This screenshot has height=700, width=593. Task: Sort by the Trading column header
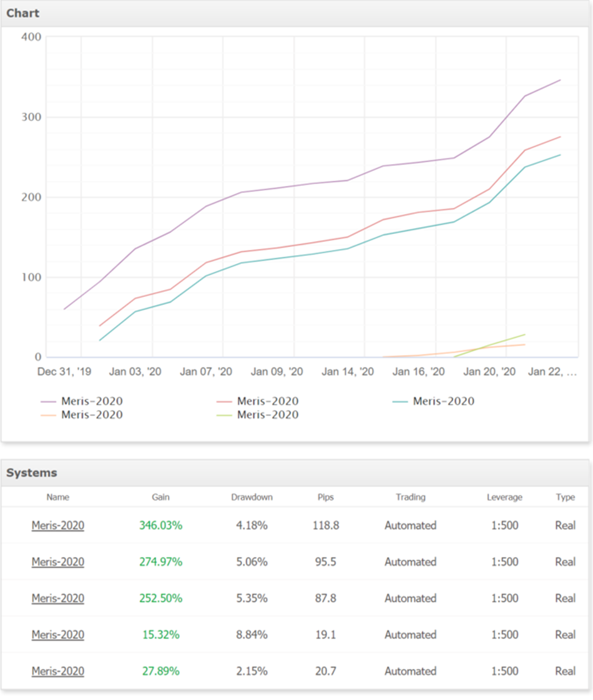pyautogui.click(x=410, y=497)
